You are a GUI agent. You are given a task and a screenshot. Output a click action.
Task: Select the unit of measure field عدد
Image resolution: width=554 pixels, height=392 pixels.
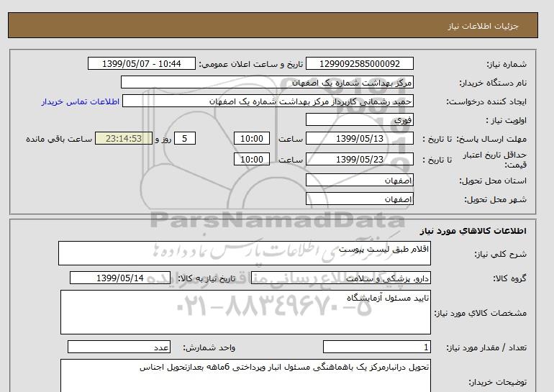119,347
